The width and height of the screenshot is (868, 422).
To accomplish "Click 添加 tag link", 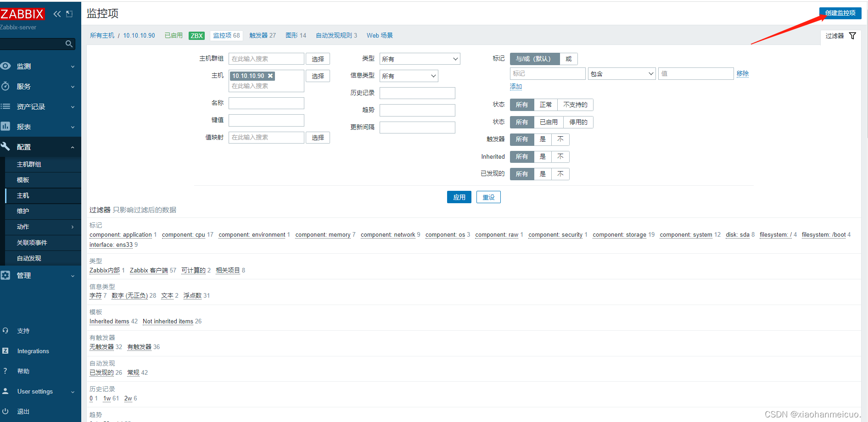I will click(516, 86).
